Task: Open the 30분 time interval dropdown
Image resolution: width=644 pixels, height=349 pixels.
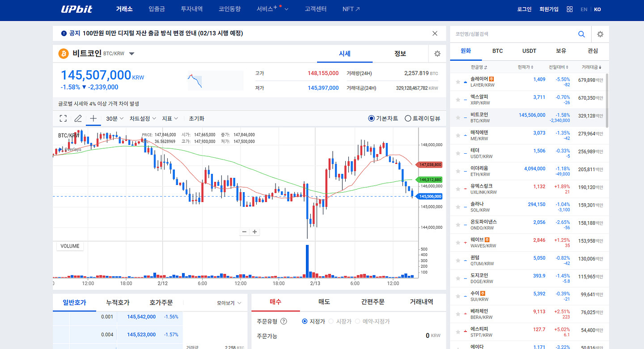Action: coord(115,118)
